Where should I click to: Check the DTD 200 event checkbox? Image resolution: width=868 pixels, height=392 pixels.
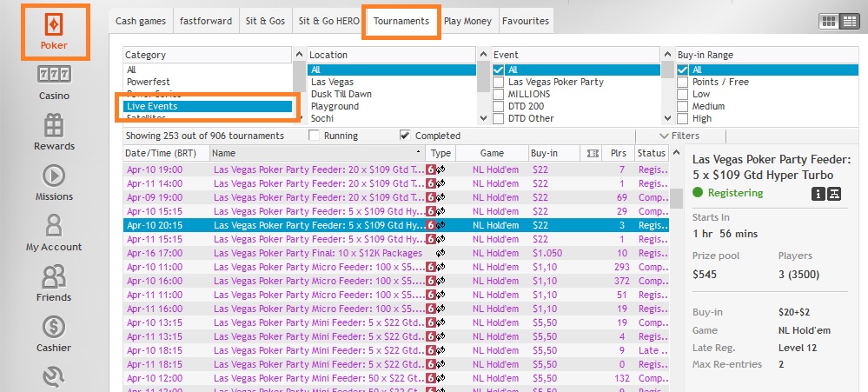pos(498,106)
